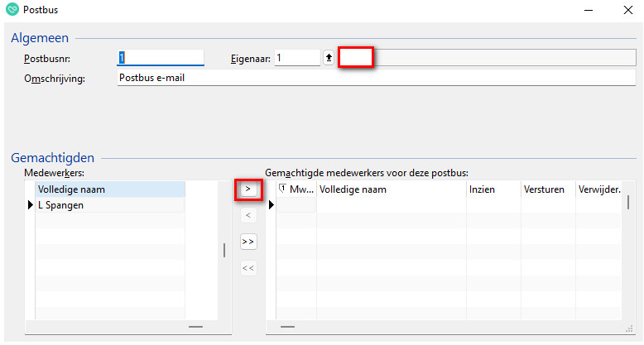Add all employees with the >> button
This screenshot has height=345, width=644.
248,242
